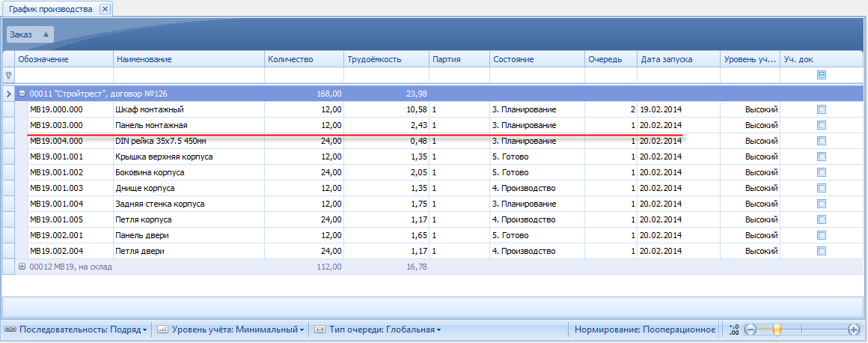This screenshot has height=343, width=868.
Task: Click the Уч. док column header
Action: tap(822, 59)
